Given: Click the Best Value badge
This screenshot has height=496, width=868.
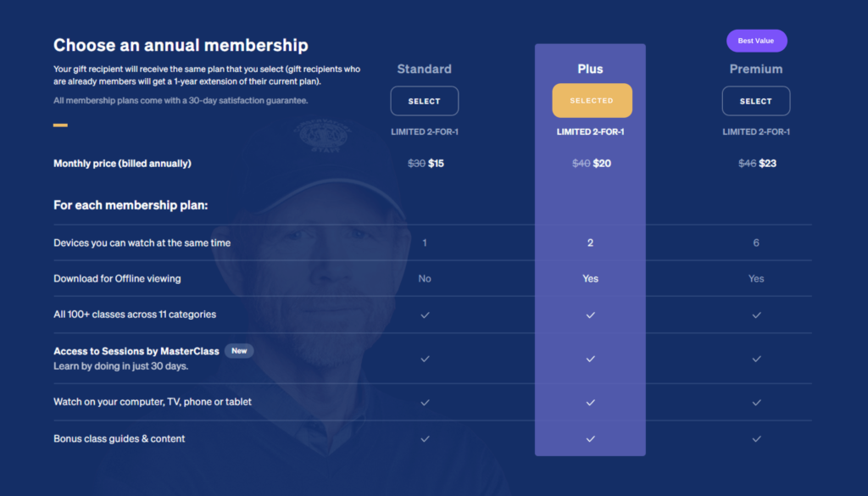Looking at the screenshot, I should point(756,41).
